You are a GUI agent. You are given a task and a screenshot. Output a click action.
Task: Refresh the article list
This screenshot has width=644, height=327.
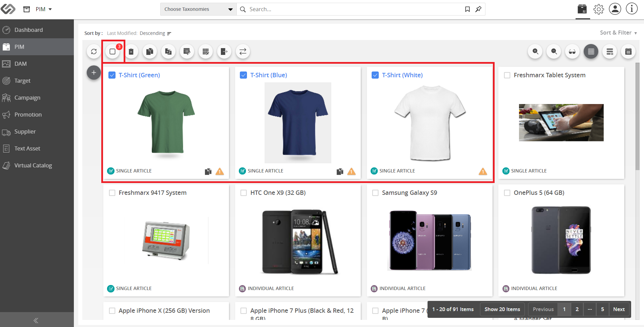tap(94, 52)
